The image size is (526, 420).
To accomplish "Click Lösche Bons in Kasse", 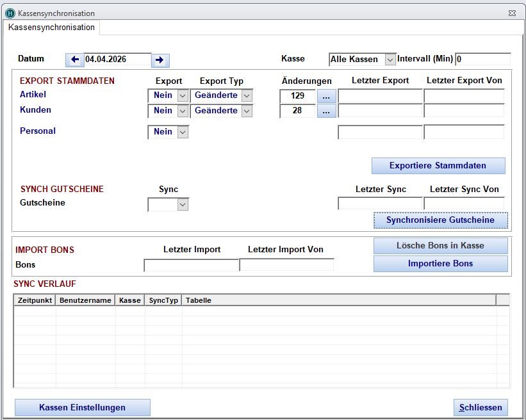I will (x=440, y=246).
